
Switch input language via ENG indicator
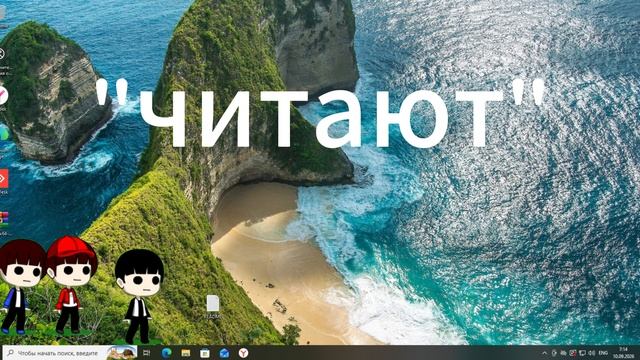point(603,353)
